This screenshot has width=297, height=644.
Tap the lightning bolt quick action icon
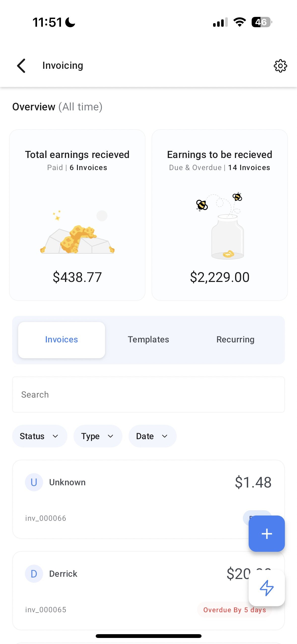267,588
